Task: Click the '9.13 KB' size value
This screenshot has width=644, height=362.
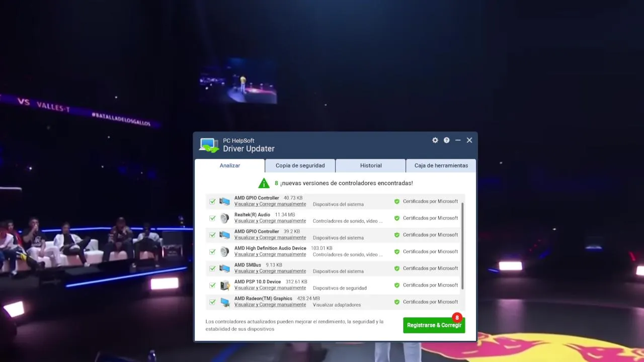Action: (274, 265)
